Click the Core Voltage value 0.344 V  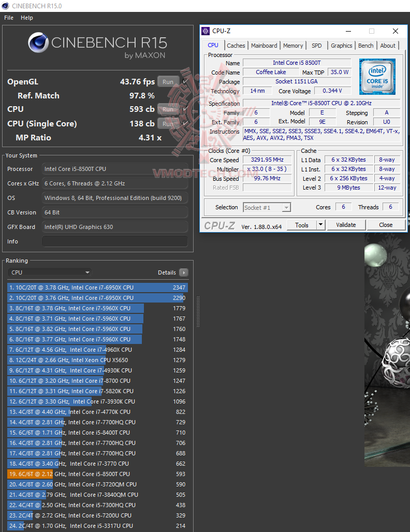pos(332,91)
